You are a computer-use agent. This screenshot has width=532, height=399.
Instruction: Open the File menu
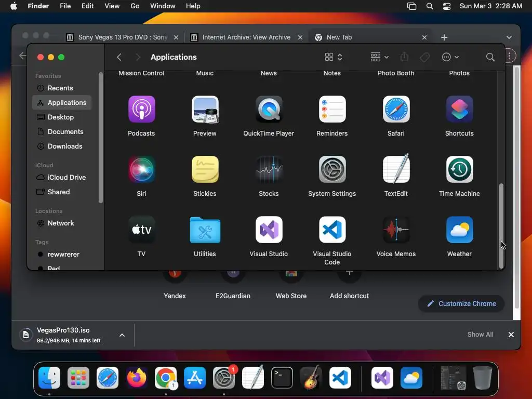click(65, 6)
